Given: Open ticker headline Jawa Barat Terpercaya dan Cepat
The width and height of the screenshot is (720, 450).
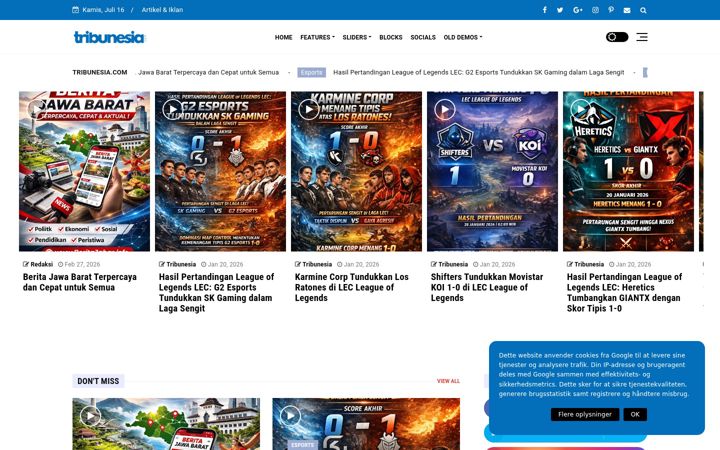Looking at the screenshot, I should 208,72.
